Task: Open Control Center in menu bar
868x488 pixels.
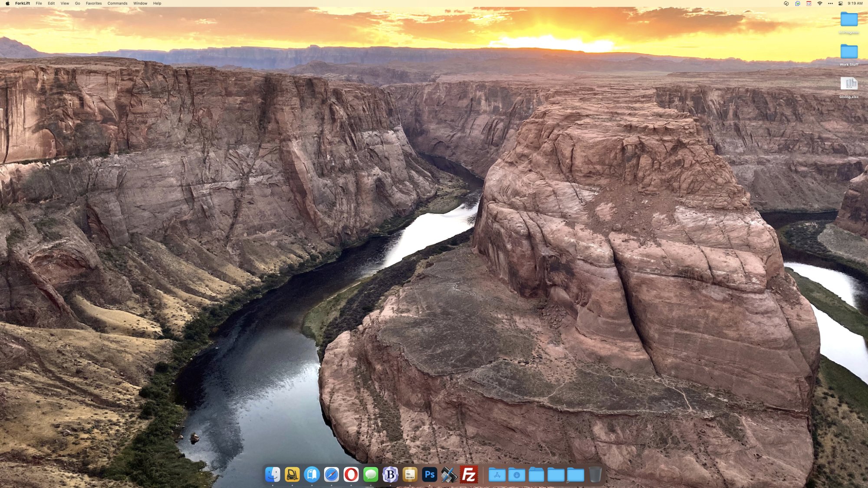Action: tap(841, 3)
